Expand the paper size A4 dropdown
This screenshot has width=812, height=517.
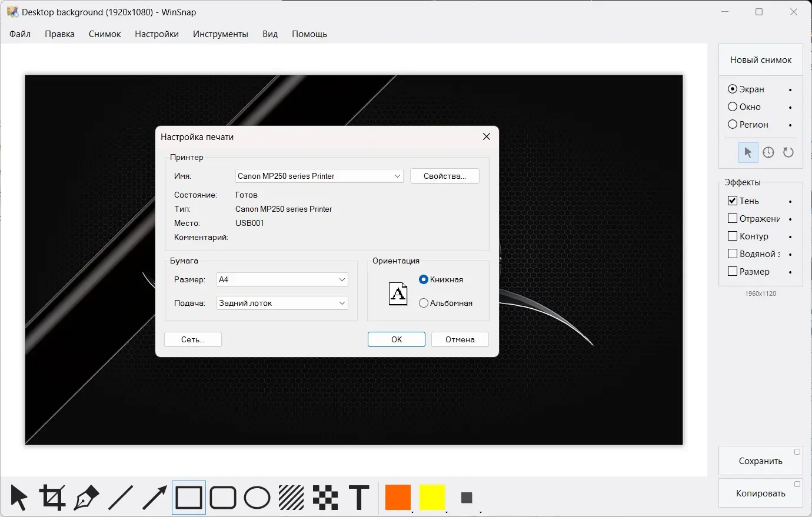tap(282, 279)
